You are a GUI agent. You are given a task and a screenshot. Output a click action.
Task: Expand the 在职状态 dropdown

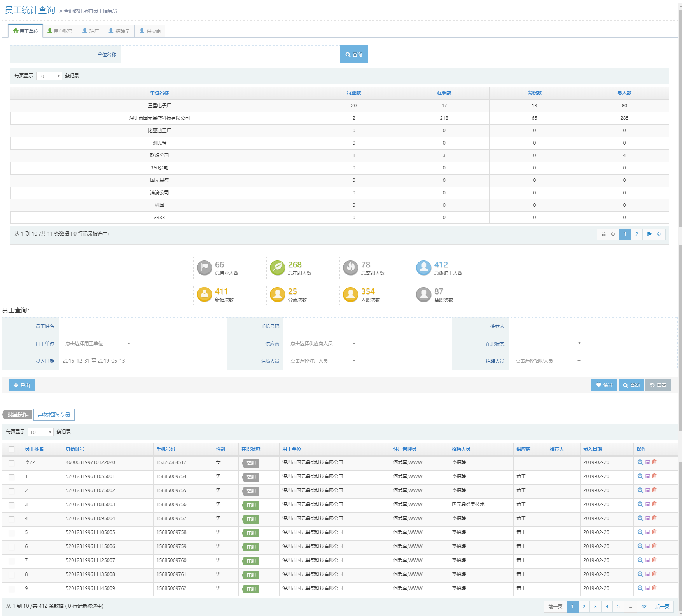[545, 343]
